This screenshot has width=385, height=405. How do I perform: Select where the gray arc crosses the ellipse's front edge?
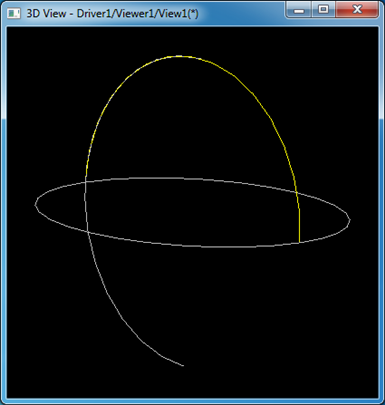88,231
